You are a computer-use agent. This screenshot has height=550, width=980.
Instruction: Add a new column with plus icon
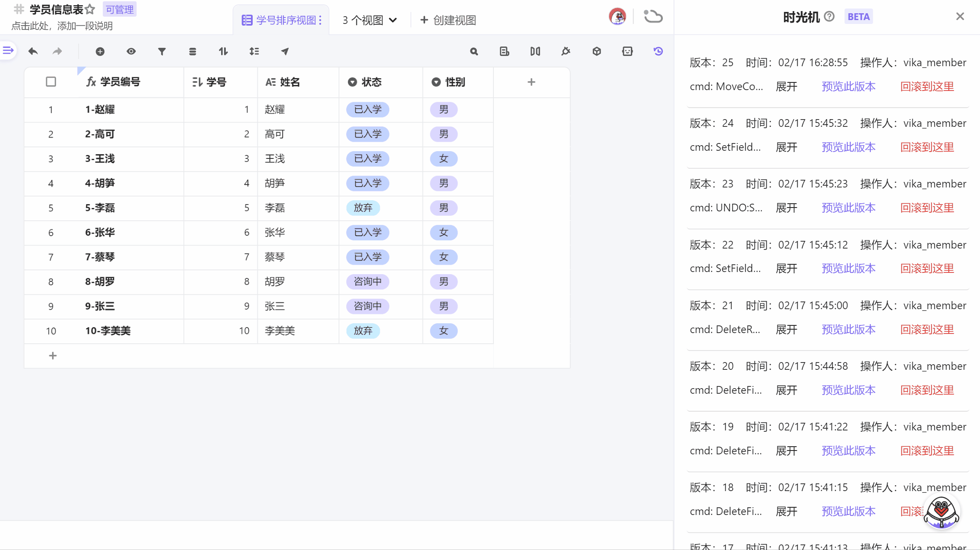point(531,82)
